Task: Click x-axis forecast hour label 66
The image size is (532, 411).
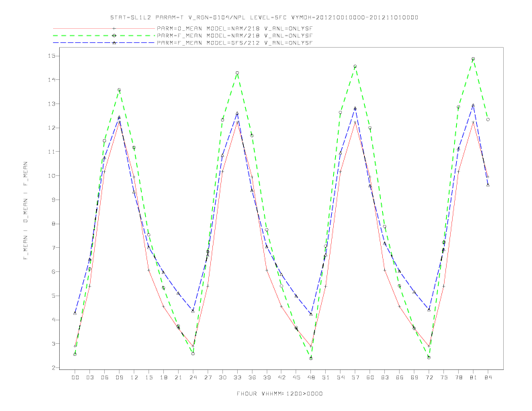Action: point(400,377)
